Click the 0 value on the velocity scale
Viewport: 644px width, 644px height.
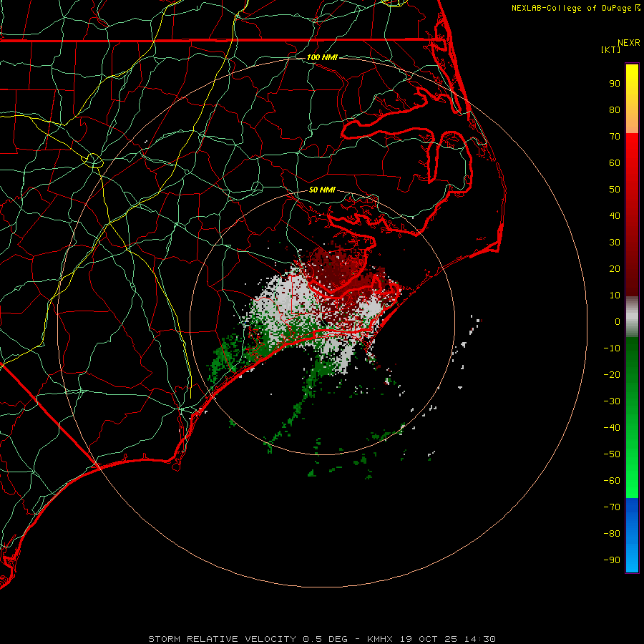[618, 322]
